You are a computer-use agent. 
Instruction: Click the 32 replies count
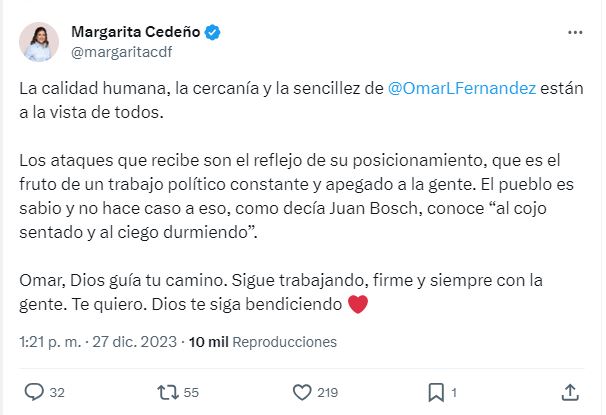click(57, 392)
